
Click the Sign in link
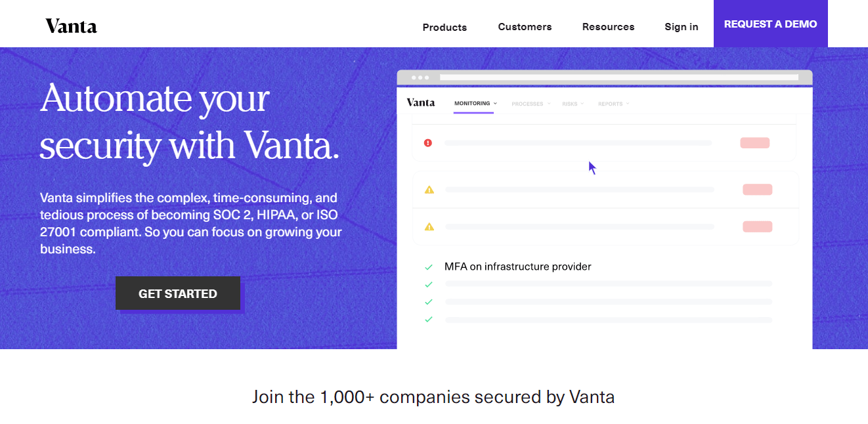[681, 27]
